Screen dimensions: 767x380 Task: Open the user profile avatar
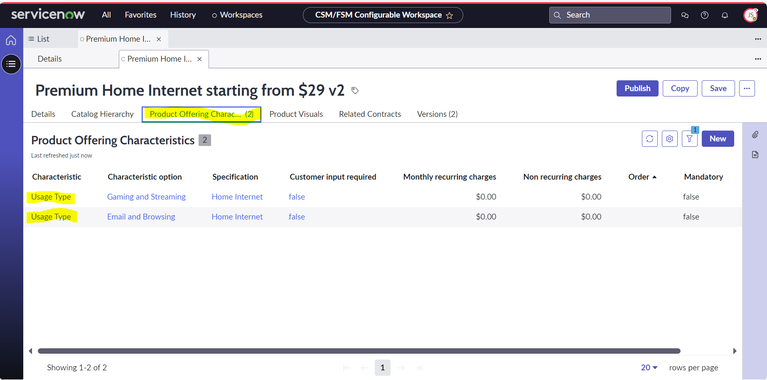click(750, 15)
